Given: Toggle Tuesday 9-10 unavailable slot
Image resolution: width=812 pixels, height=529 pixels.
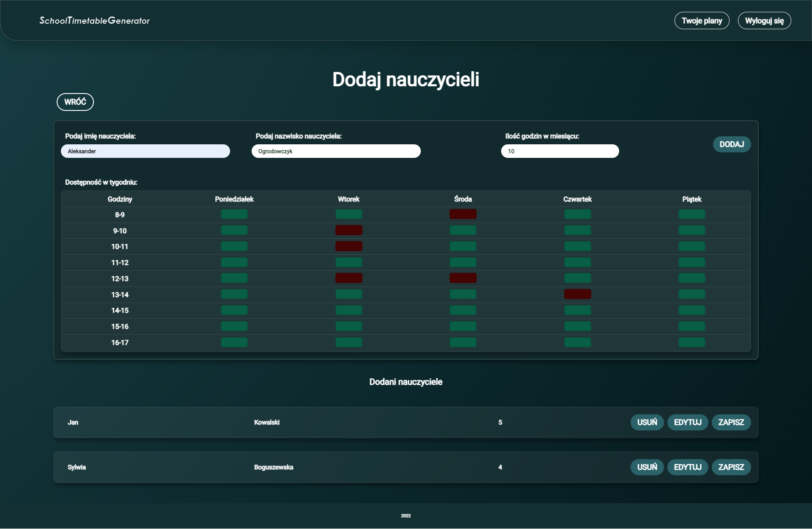Looking at the screenshot, I should coord(348,230).
